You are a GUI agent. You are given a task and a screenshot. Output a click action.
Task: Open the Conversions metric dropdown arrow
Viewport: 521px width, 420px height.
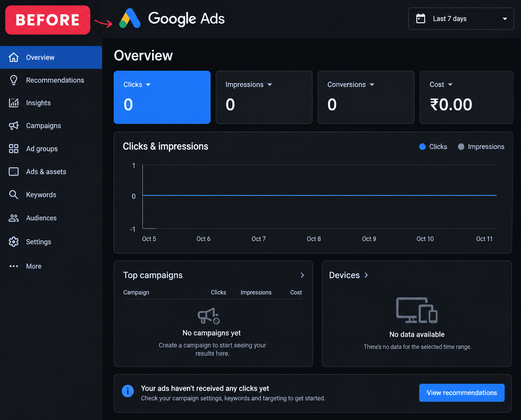(x=372, y=85)
